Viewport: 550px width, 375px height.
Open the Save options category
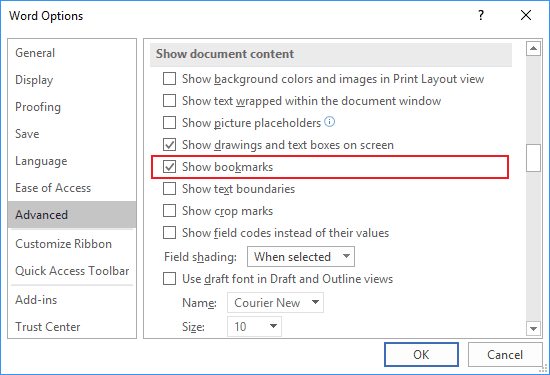click(72, 134)
